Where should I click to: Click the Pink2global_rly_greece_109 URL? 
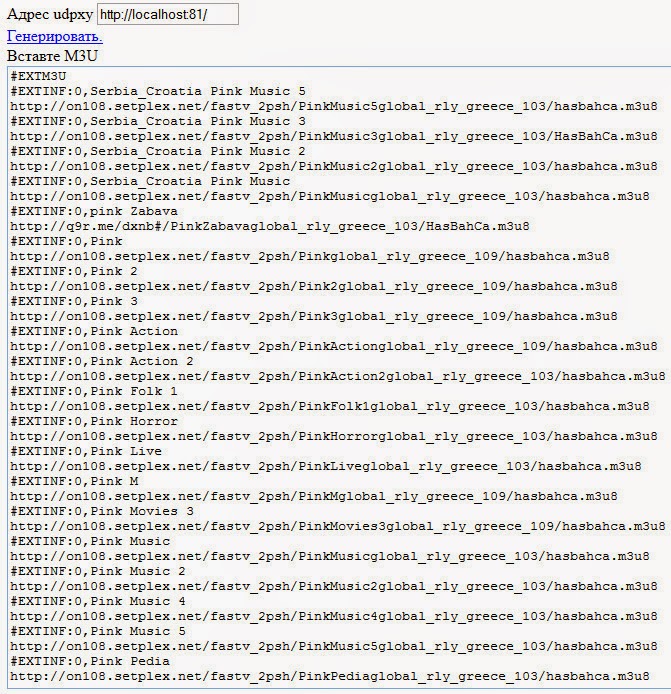click(314, 286)
